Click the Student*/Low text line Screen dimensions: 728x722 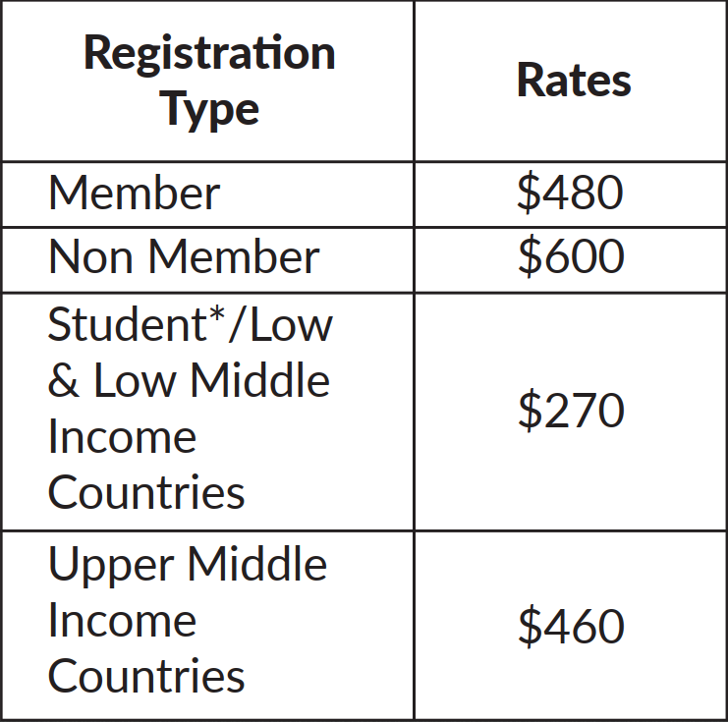(x=190, y=324)
